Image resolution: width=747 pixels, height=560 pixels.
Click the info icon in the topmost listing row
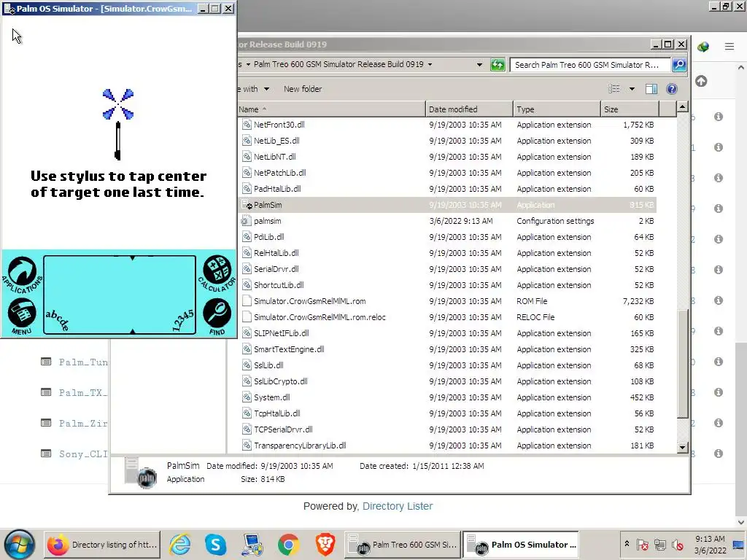point(719,117)
